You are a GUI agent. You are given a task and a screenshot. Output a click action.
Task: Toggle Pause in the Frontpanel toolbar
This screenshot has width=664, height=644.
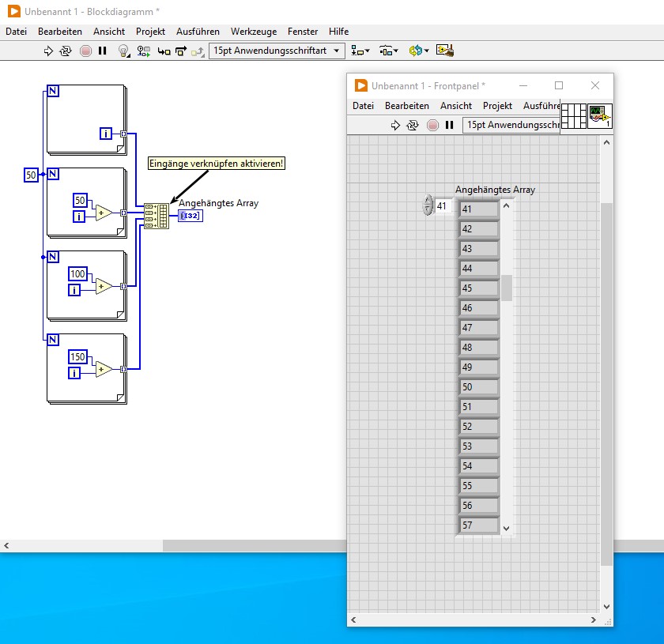449,125
